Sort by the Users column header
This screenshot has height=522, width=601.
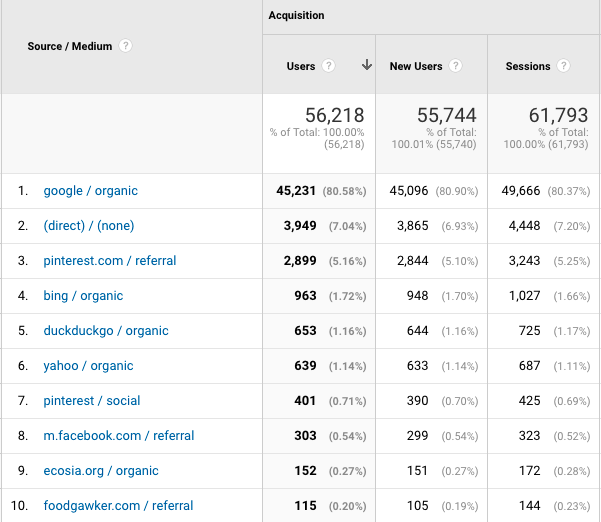click(301, 66)
